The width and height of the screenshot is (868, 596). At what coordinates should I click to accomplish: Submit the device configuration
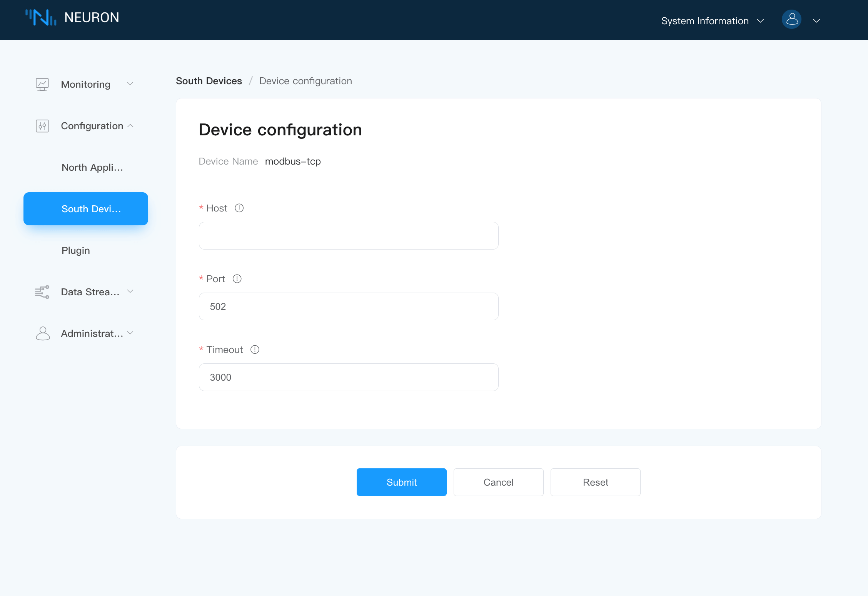point(401,482)
